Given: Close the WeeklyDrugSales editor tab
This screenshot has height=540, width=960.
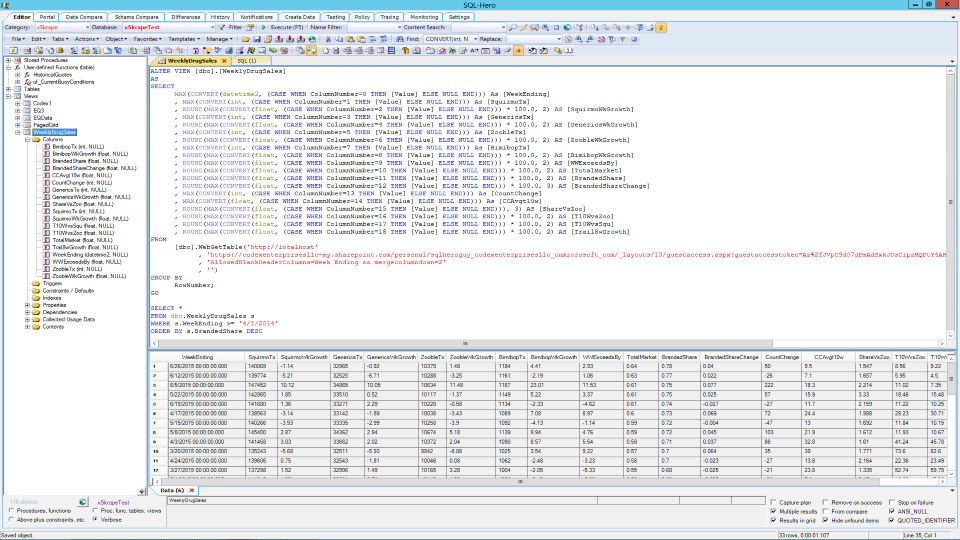Looking at the screenshot, I should 224,61.
